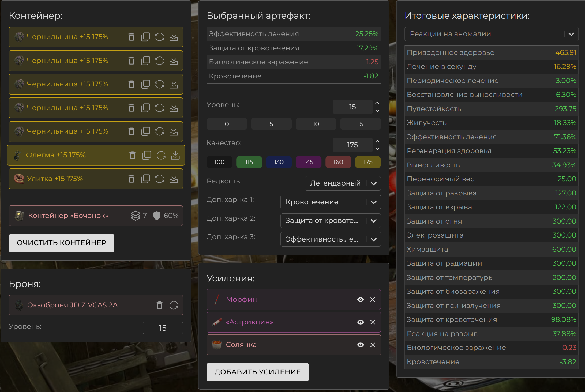Image resolution: width=585 pixels, height=392 pixels.
Task: Remove the Морфин boost
Action: click(x=373, y=300)
